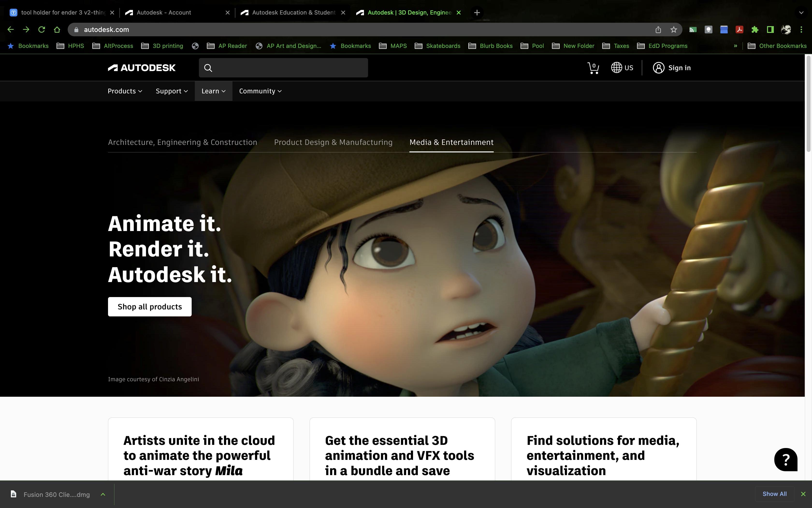This screenshot has height=508, width=812.
Task: Close the Autodesk - Account tab
Action: [x=227, y=12]
